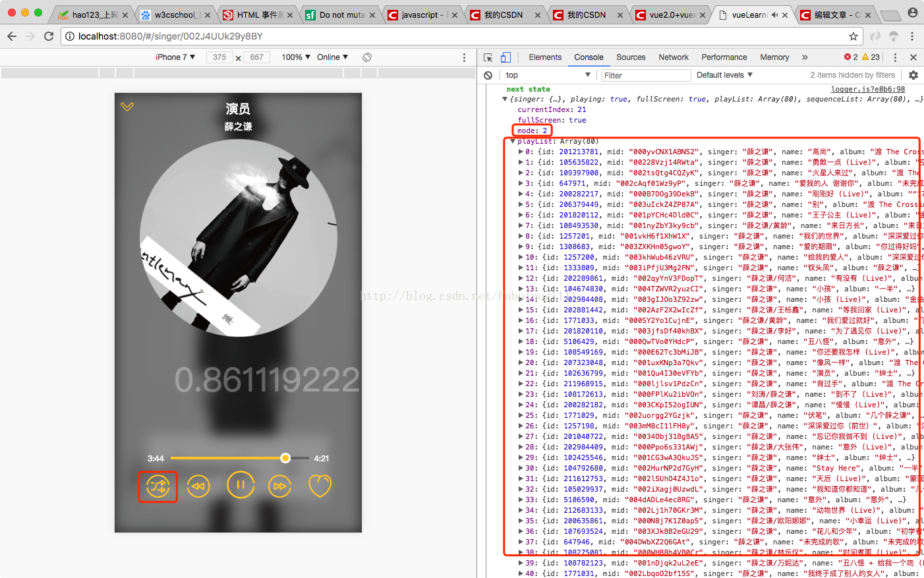Screen dimensions: 924x578
Task: Mute audio on vueLearn tab
Action: click(x=774, y=14)
